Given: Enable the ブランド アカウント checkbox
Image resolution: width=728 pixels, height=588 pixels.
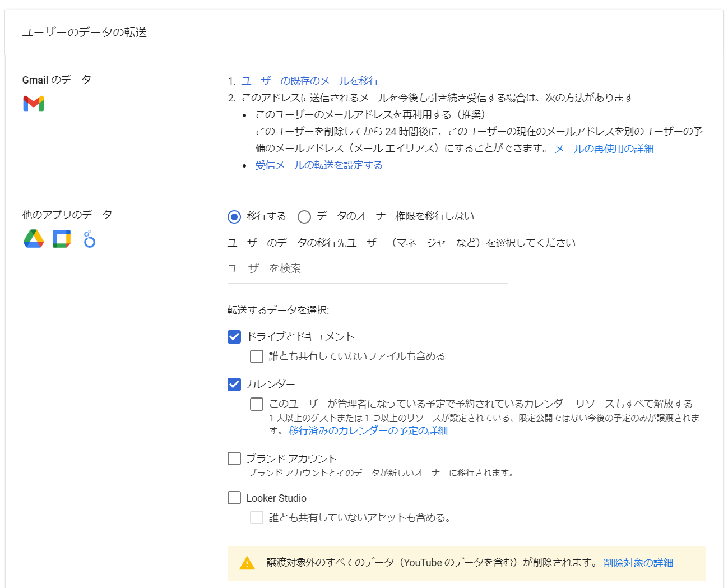Looking at the screenshot, I should pyautogui.click(x=234, y=459).
